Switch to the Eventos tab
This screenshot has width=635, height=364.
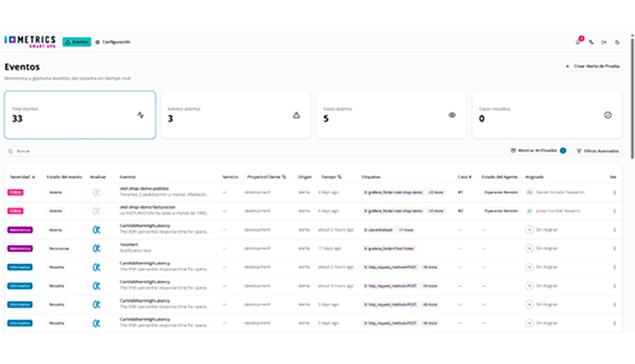tap(77, 42)
